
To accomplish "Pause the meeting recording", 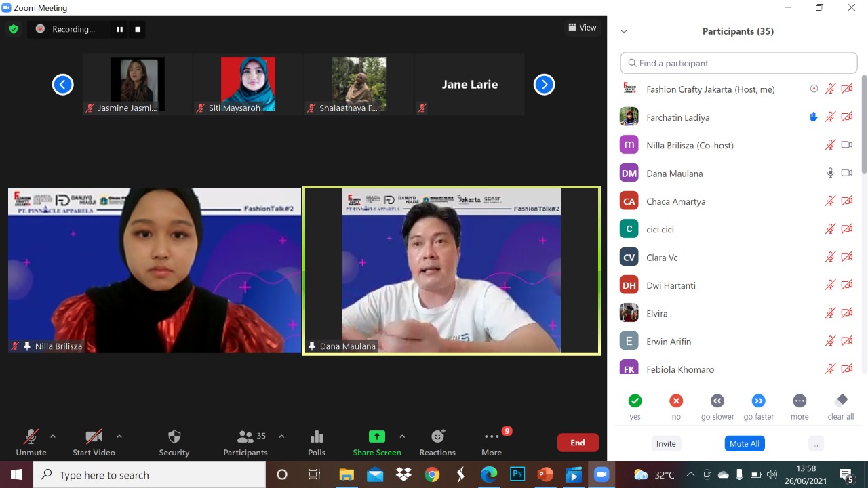I will coord(120,29).
